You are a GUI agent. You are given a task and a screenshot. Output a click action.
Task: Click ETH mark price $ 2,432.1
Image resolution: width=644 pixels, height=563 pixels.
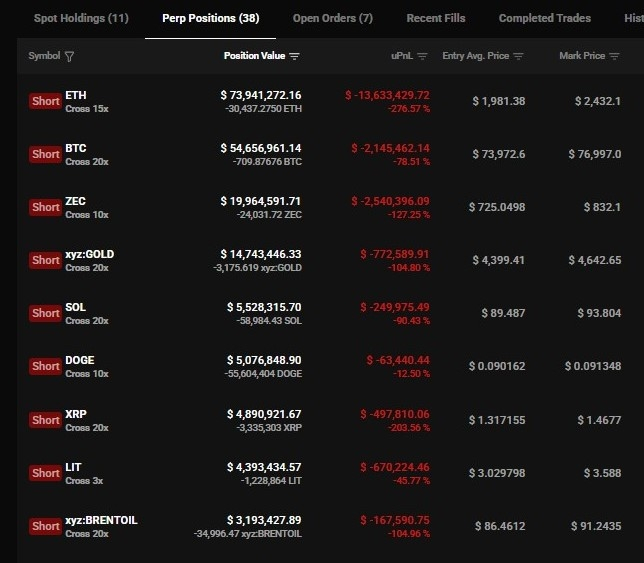[x=598, y=101]
